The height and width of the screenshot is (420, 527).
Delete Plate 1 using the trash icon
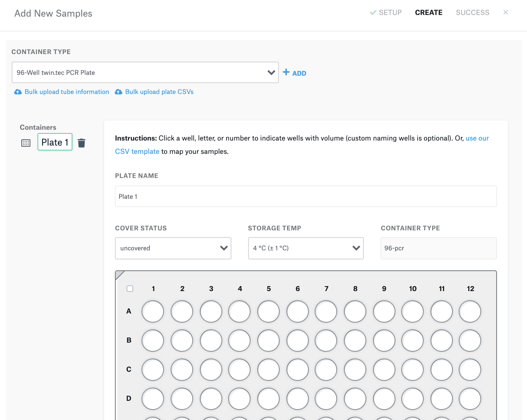tap(82, 143)
